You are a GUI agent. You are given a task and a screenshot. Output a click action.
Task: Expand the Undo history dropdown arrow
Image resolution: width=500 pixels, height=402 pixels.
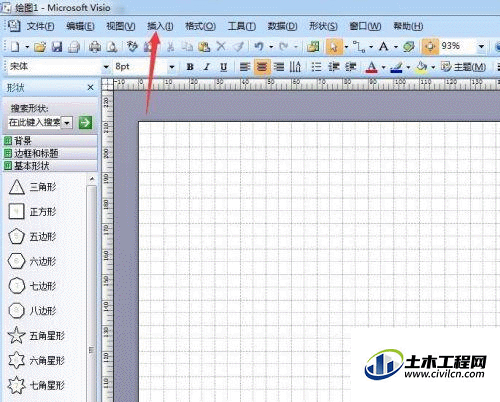pyautogui.click(x=271, y=47)
